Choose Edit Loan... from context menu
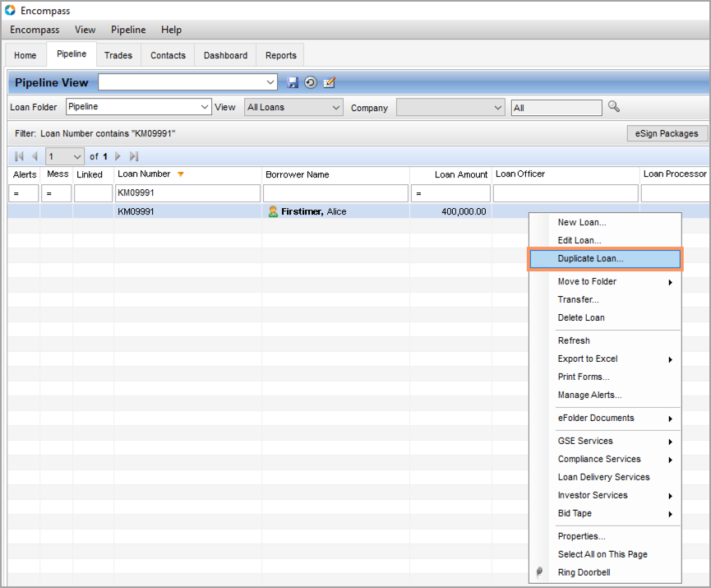711x588 pixels. click(x=579, y=240)
